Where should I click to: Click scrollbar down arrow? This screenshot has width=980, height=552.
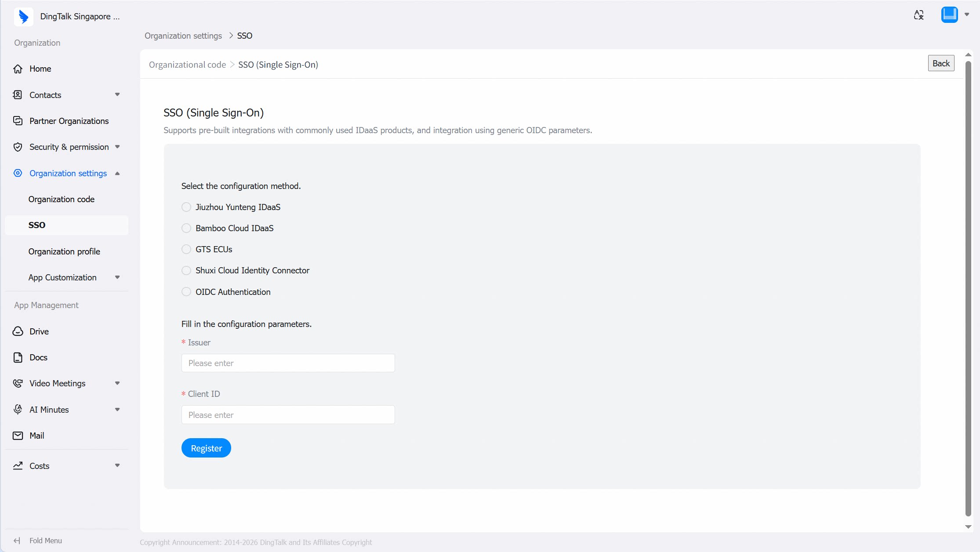(x=968, y=527)
